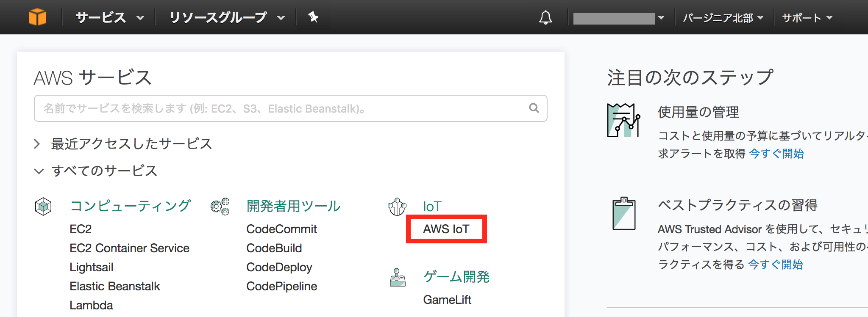Click the コンピューティング cube category icon

pos(43,207)
